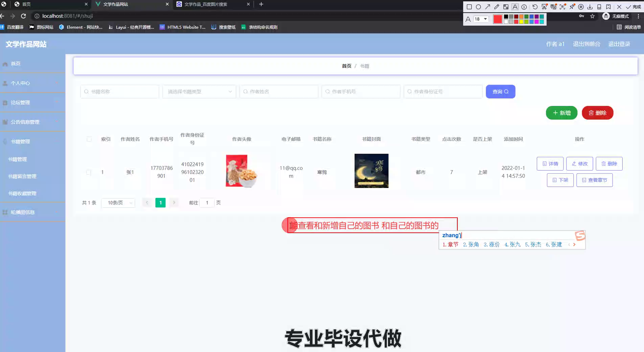Image resolution: width=644 pixels, height=352 pixels.
Task: Select the pencil freehand tool
Action: pos(497,7)
